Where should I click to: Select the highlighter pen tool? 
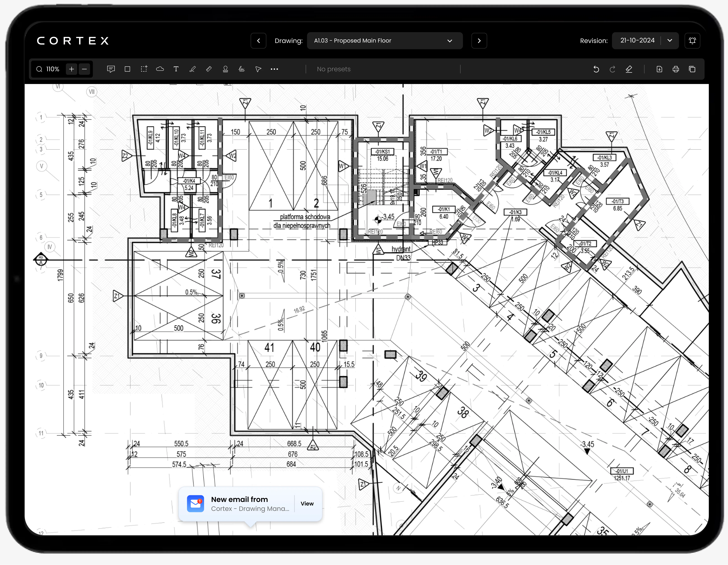192,69
